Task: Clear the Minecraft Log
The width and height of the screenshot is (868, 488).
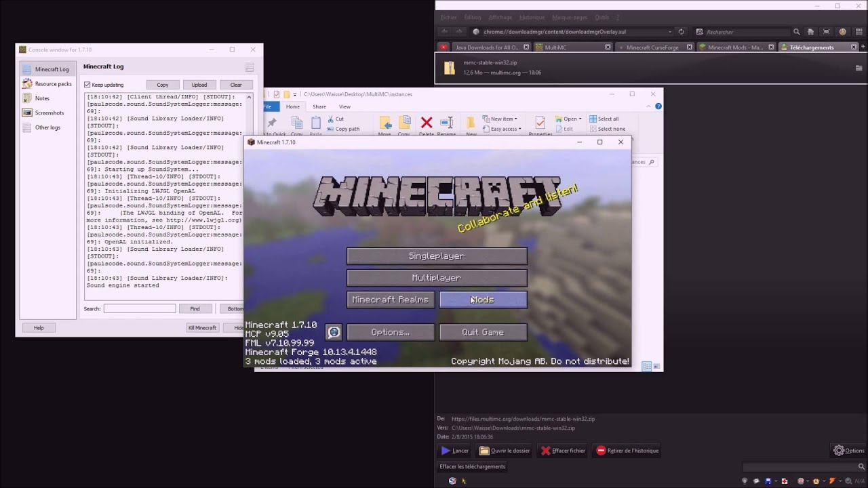Action: tap(235, 85)
